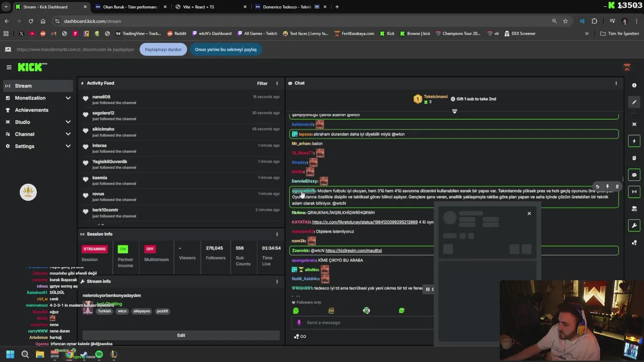Open chat identity icon in message box
644x362 pixels.
pos(299,323)
